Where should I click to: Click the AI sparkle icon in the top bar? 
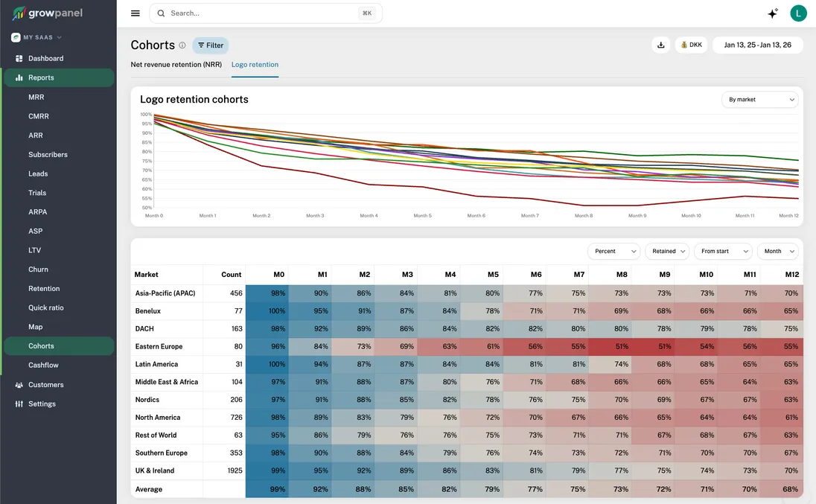772,13
